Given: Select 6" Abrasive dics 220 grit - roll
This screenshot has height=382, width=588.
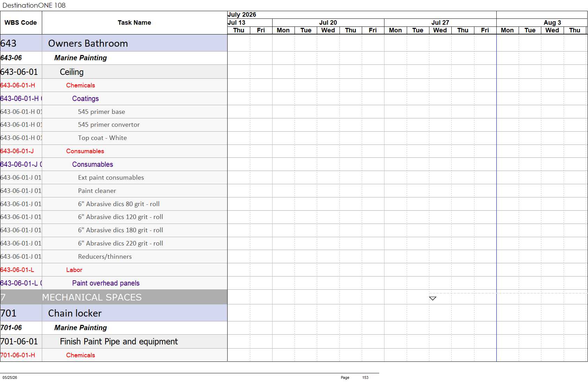Looking at the screenshot, I should 121,243.
